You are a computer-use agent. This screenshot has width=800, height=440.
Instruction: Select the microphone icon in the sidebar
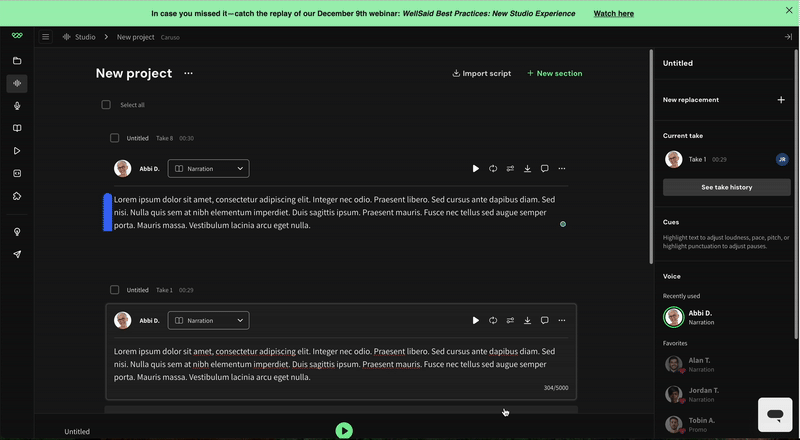pos(17,106)
